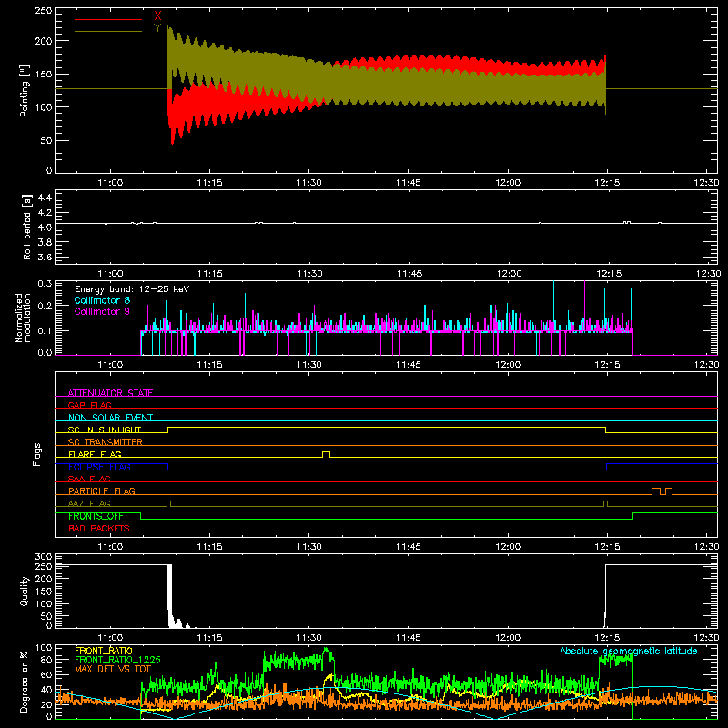Click the green FRONTS_OFF label
Image resolution: width=728 pixels, height=728 pixels.
[x=96, y=516]
